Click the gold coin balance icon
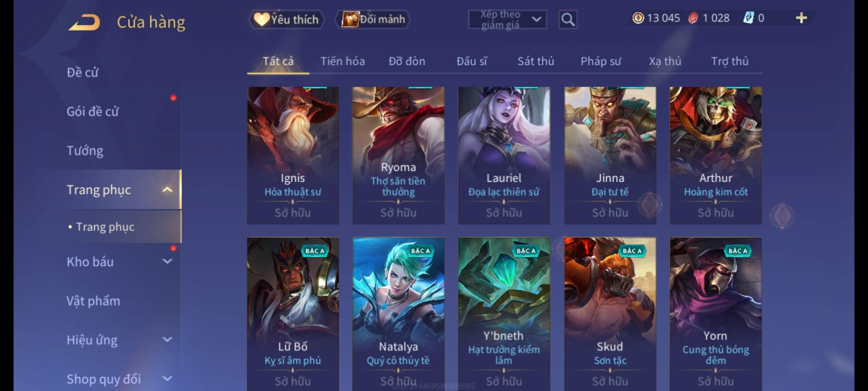 click(x=638, y=18)
